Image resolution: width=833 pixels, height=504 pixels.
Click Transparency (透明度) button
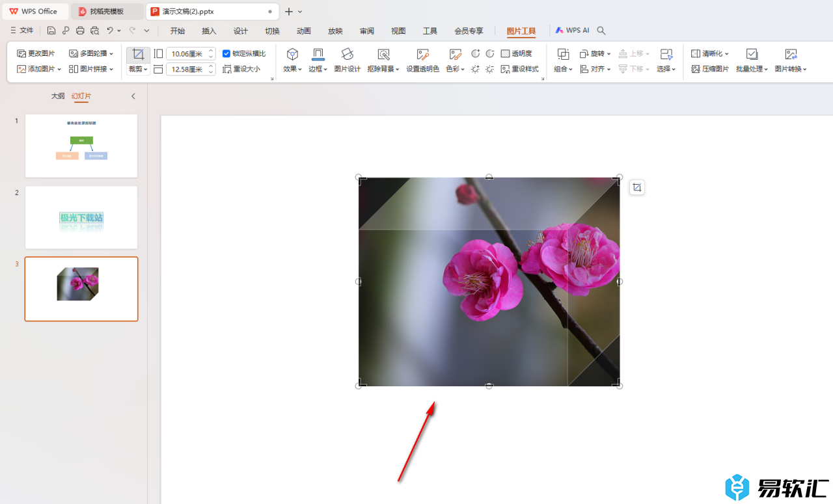point(517,53)
